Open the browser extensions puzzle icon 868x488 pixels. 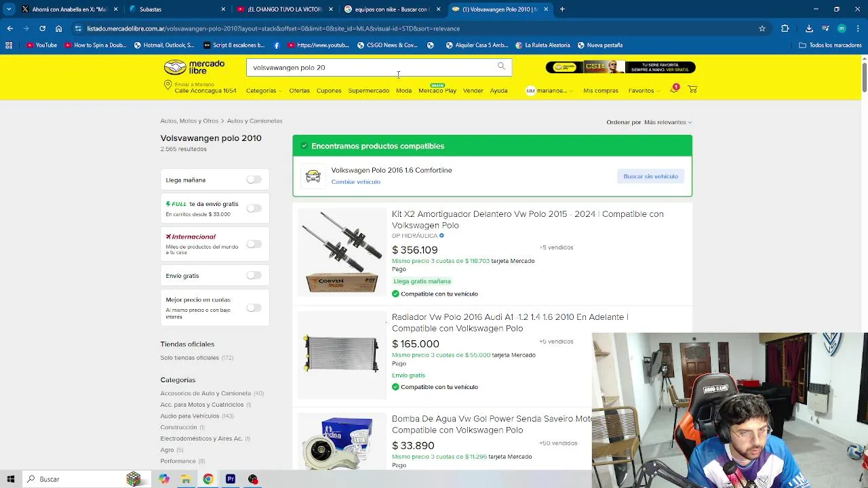785,28
